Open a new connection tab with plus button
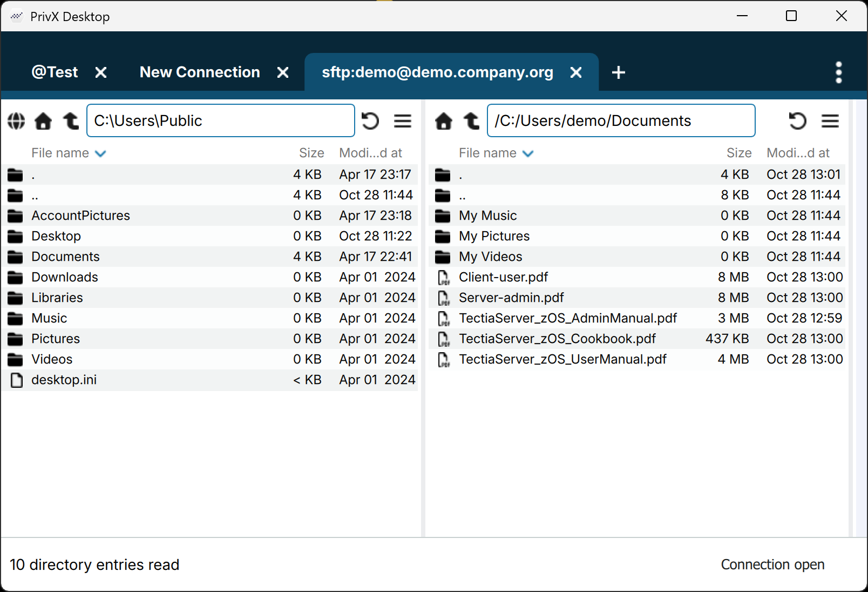The height and width of the screenshot is (592, 868). [x=618, y=72]
